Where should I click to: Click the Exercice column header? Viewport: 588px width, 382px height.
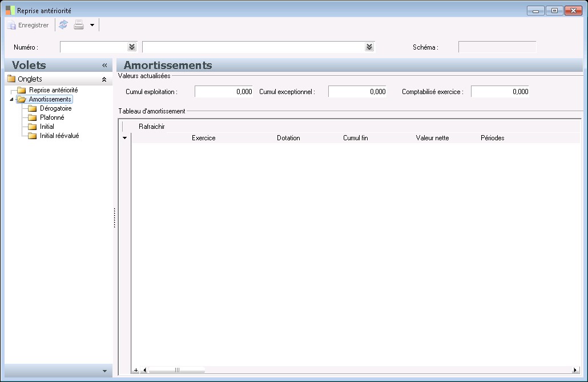coord(204,138)
